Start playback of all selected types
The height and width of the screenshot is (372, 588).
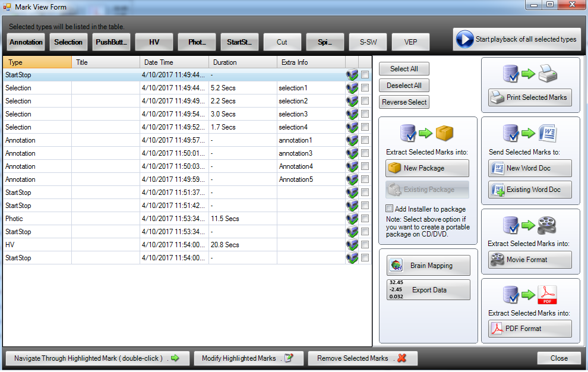coord(517,39)
